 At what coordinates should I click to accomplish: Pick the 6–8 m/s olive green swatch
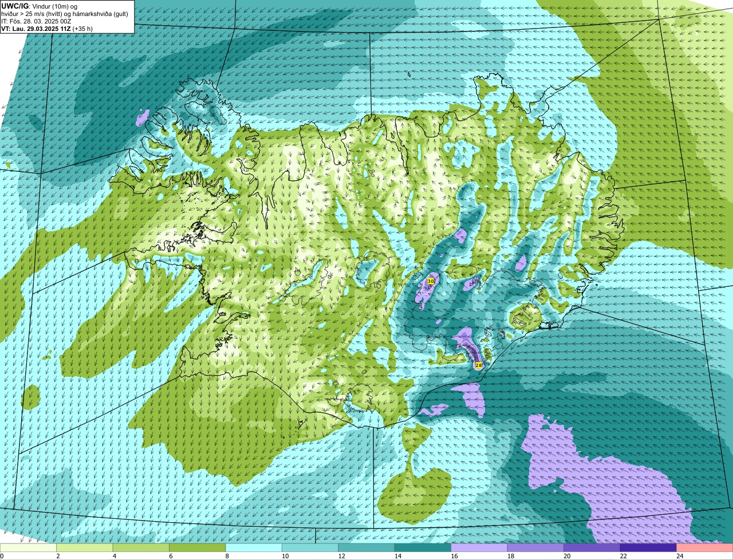click(198, 548)
